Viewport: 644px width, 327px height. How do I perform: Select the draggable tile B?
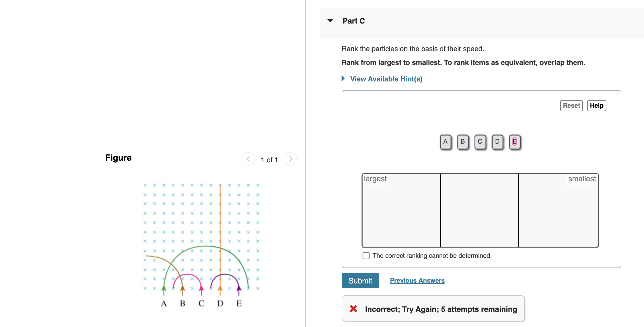coord(462,141)
